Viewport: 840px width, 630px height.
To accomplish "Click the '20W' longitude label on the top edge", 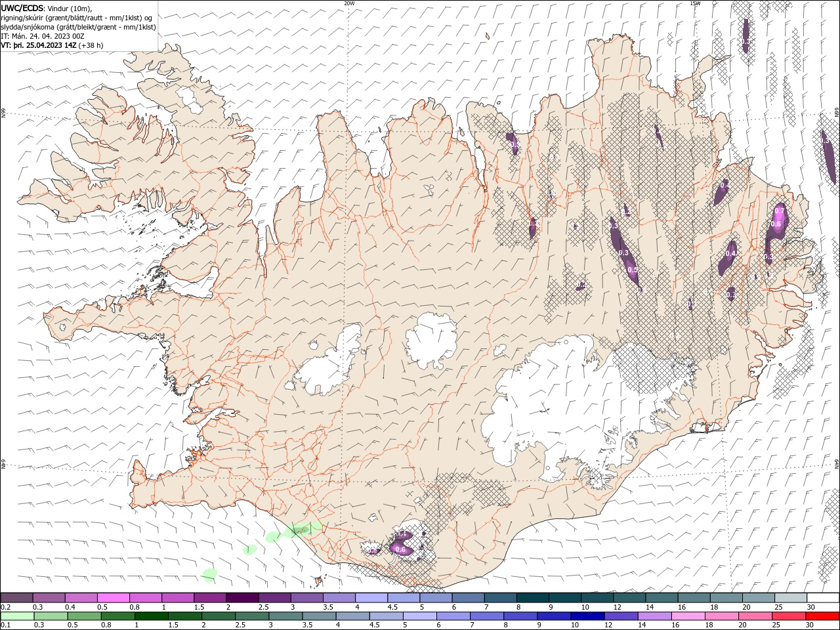I will click(x=349, y=3).
